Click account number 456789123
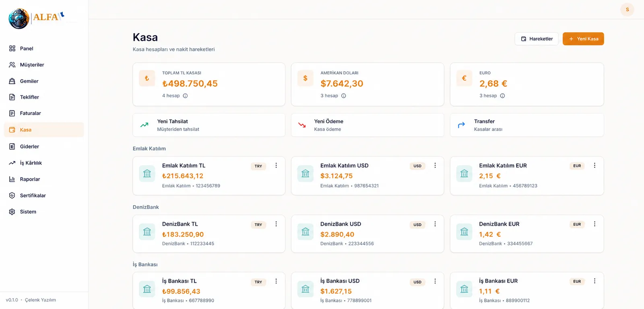644x309 pixels. (x=525, y=186)
